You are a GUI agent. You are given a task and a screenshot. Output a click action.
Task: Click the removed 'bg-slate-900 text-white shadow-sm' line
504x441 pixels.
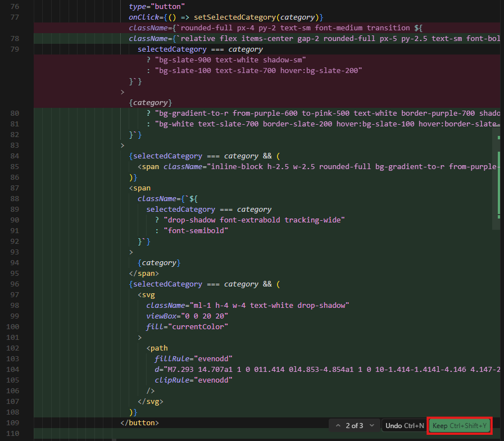tap(226, 60)
